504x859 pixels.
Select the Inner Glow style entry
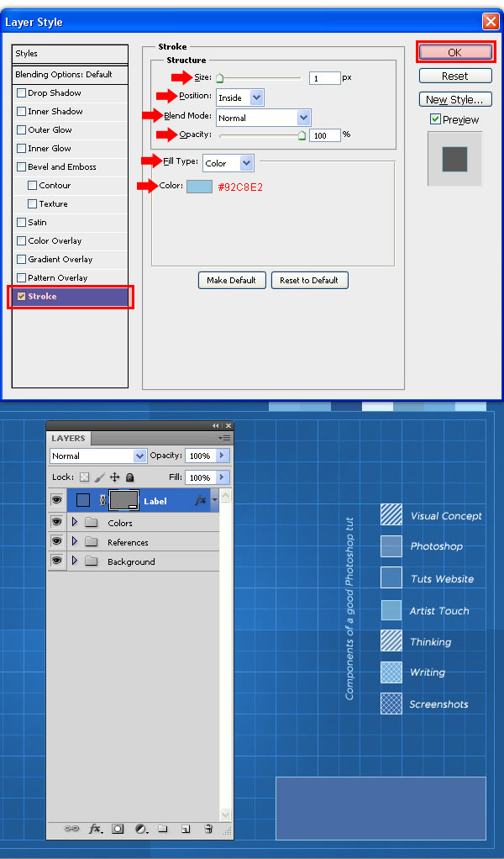click(x=50, y=149)
